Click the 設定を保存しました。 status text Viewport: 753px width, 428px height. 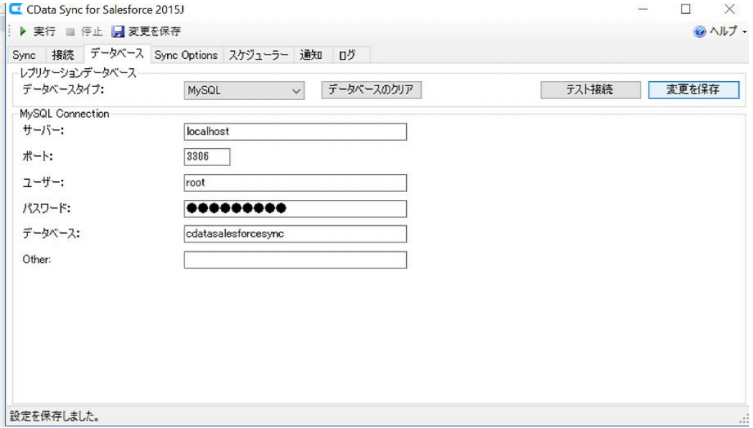tap(54, 416)
